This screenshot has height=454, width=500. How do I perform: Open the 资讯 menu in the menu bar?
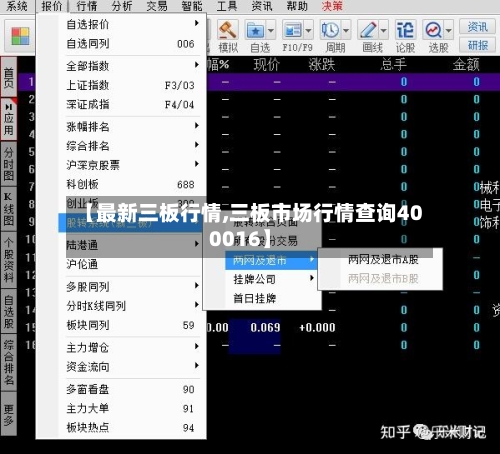pyautogui.click(x=262, y=6)
